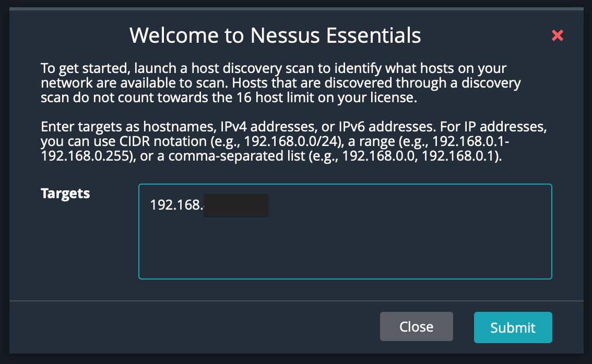Click the empty space below the target entry
The height and width of the screenshot is (364, 592).
pos(345,250)
